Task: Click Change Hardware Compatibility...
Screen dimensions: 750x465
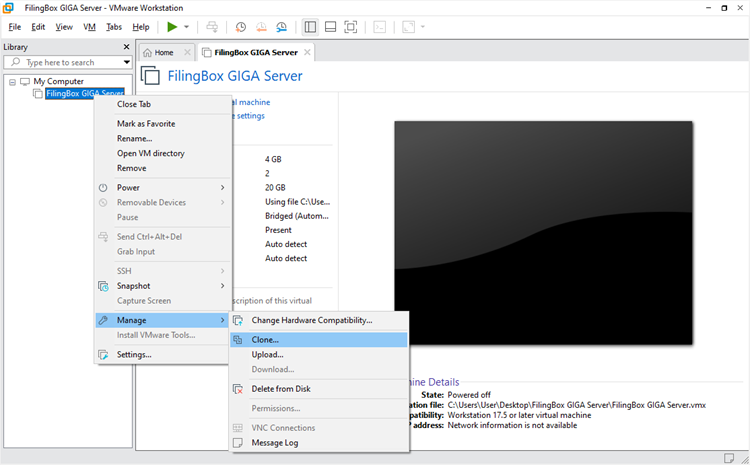Action: click(x=311, y=321)
